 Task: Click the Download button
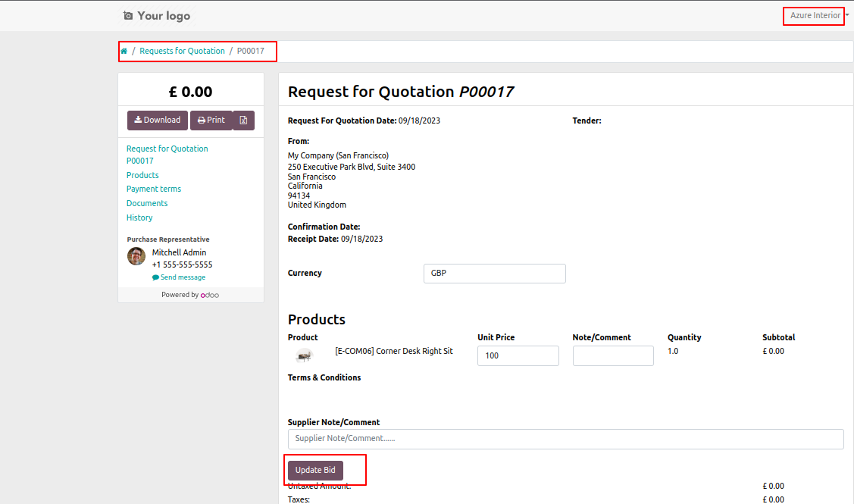point(158,121)
